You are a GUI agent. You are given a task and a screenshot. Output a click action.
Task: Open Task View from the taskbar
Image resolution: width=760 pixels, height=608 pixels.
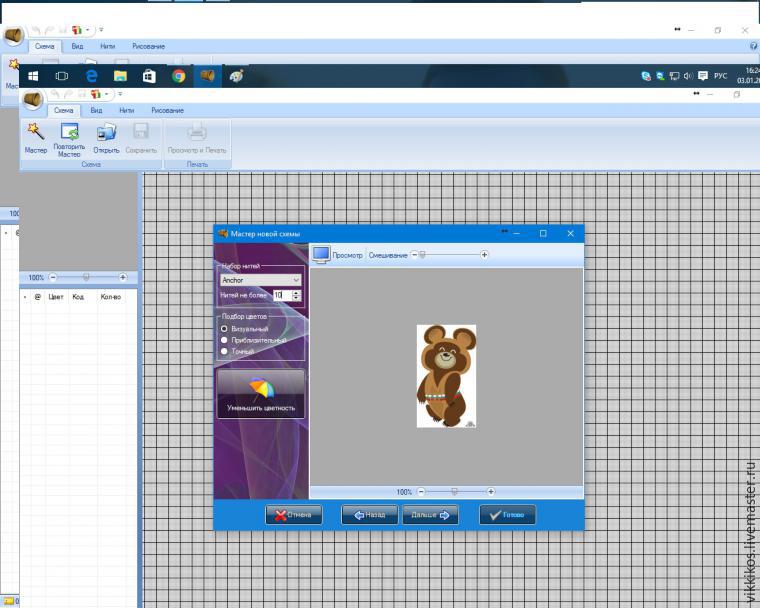point(62,76)
